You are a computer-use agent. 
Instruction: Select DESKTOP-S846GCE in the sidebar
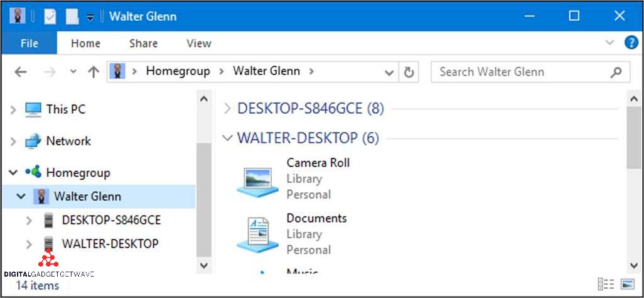111,220
